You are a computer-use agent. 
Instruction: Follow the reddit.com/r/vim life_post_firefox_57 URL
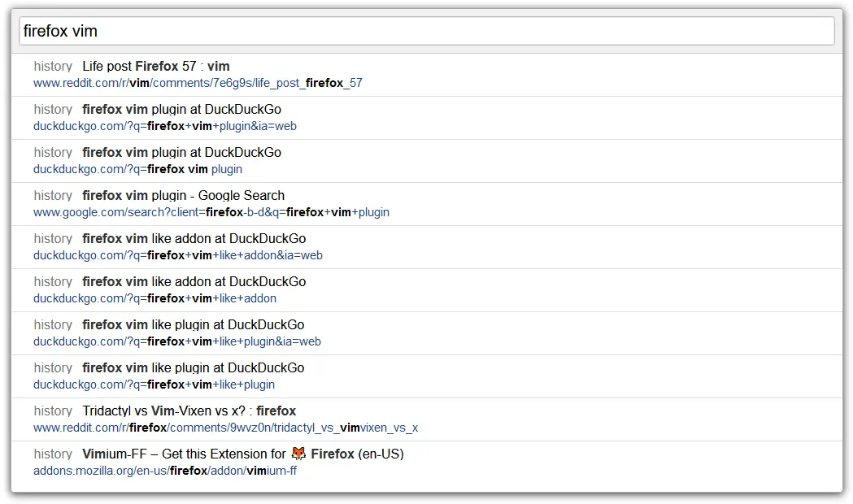(198, 83)
